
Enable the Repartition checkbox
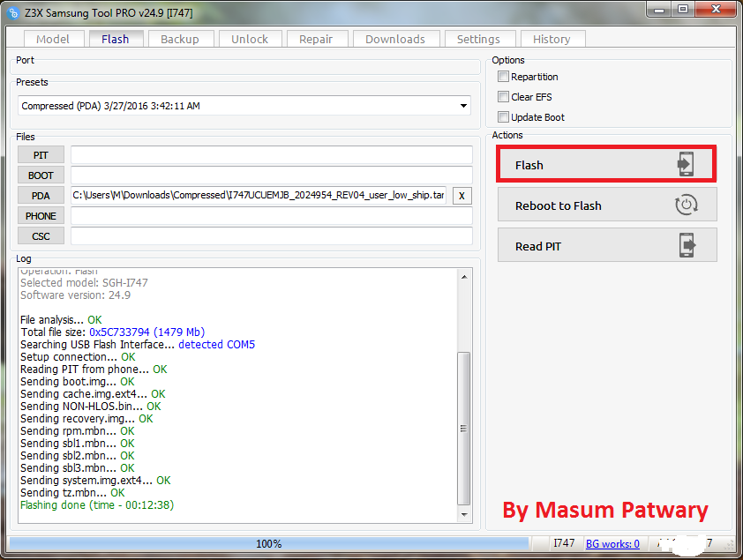(x=503, y=77)
